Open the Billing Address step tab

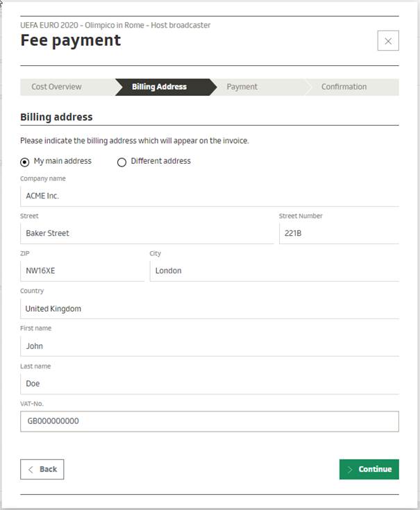coord(159,87)
